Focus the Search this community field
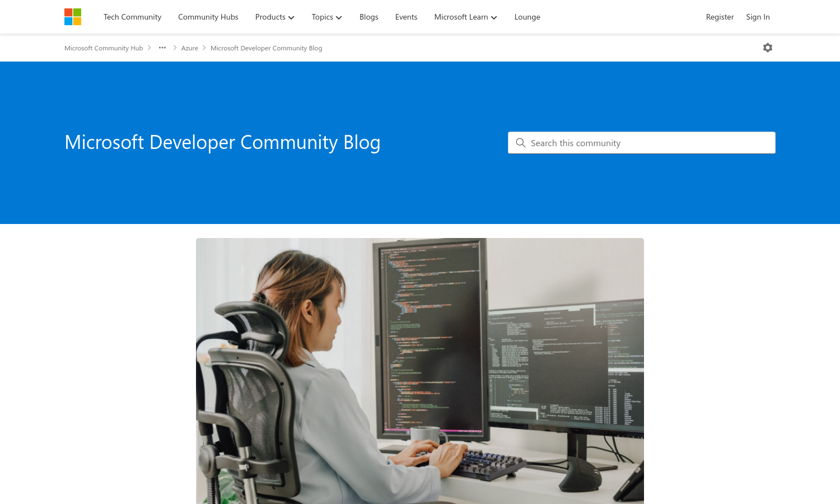The width and height of the screenshot is (840, 504). click(650, 143)
